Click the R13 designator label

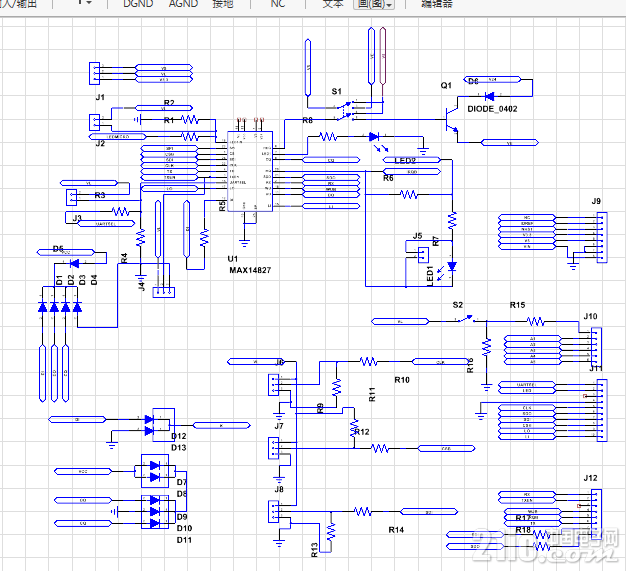tap(314, 550)
